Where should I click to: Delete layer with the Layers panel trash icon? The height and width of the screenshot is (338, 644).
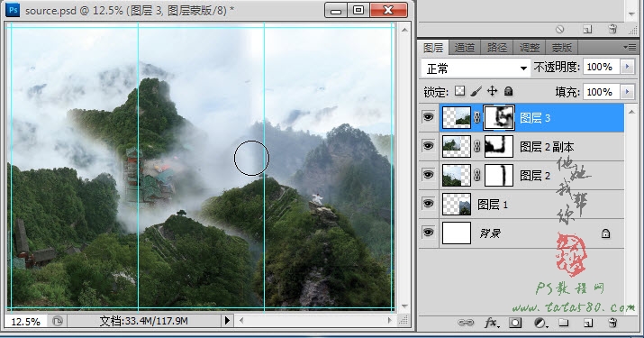(x=612, y=323)
